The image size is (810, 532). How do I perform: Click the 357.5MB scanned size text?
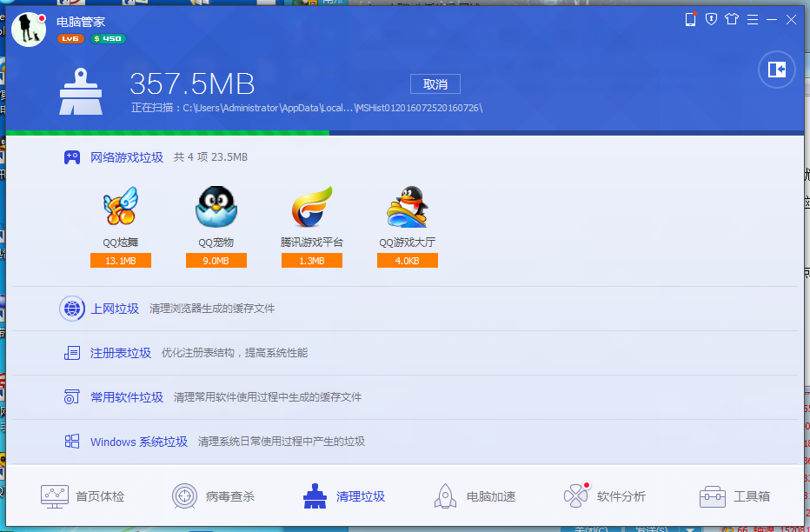pyautogui.click(x=192, y=83)
